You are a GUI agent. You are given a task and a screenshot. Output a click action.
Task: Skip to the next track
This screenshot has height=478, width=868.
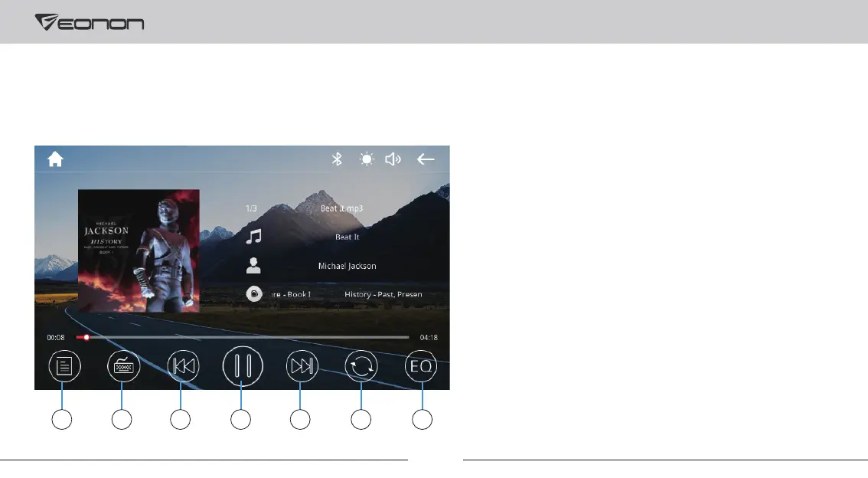(x=302, y=366)
